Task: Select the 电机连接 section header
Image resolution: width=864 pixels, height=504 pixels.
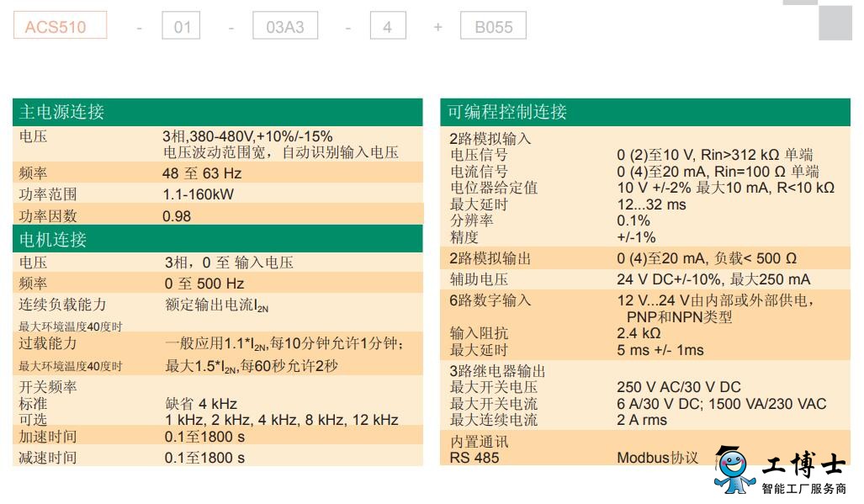Action: (x=218, y=239)
